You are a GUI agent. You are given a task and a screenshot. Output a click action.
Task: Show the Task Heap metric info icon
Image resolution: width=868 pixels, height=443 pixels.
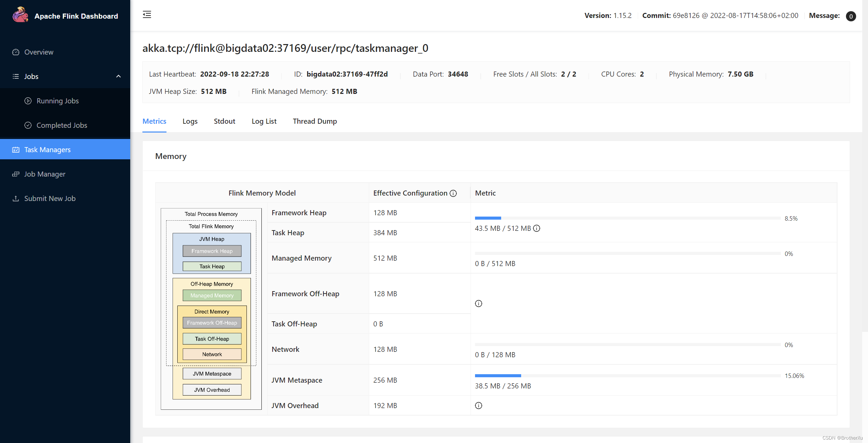pyautogui.click(x=537, y=228)
